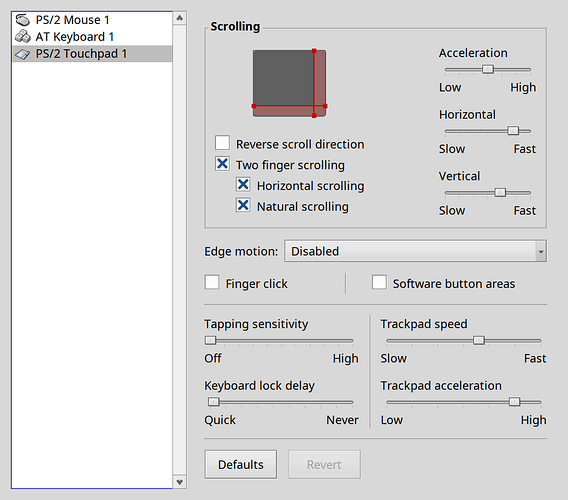Select the PS/2 Mouse 1 device icon
The image size is (568, 500).
[22, 20]
